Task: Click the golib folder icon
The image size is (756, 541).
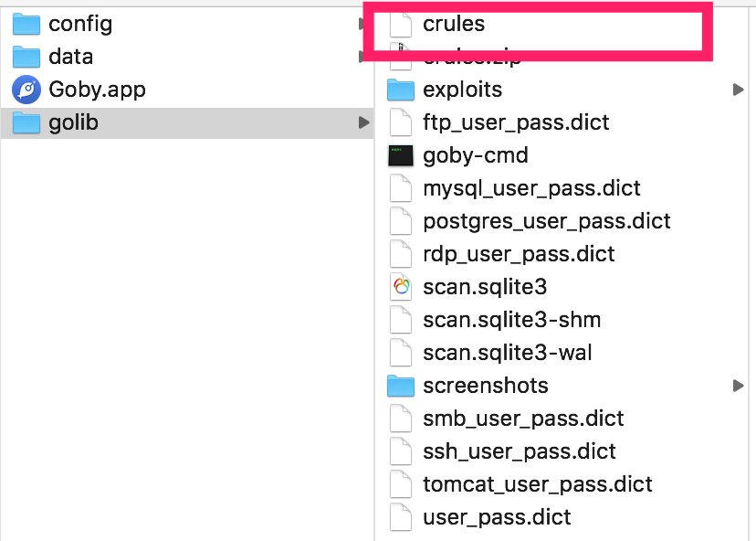Action: [x=26, y=122]
